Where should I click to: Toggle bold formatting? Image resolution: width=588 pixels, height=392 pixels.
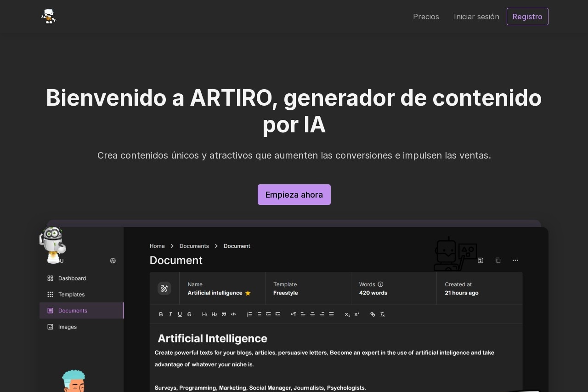click(161, 314)
